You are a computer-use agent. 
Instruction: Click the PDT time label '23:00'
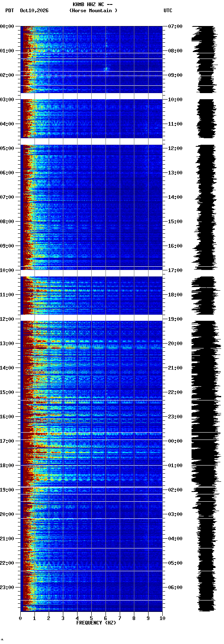7,587
